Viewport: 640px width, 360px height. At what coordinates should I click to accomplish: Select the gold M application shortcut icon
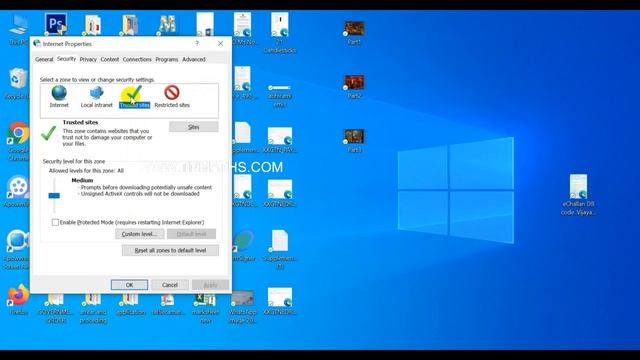pyautogui.click(x=168, y=24)
